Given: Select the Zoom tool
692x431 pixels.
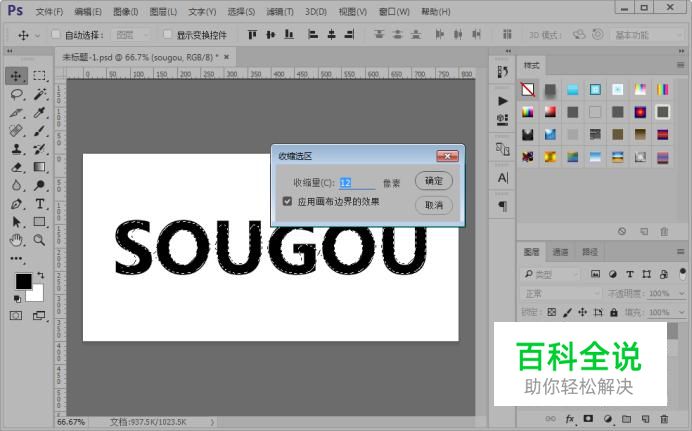Looking at the screenshot, I should [x=39, y=240].
